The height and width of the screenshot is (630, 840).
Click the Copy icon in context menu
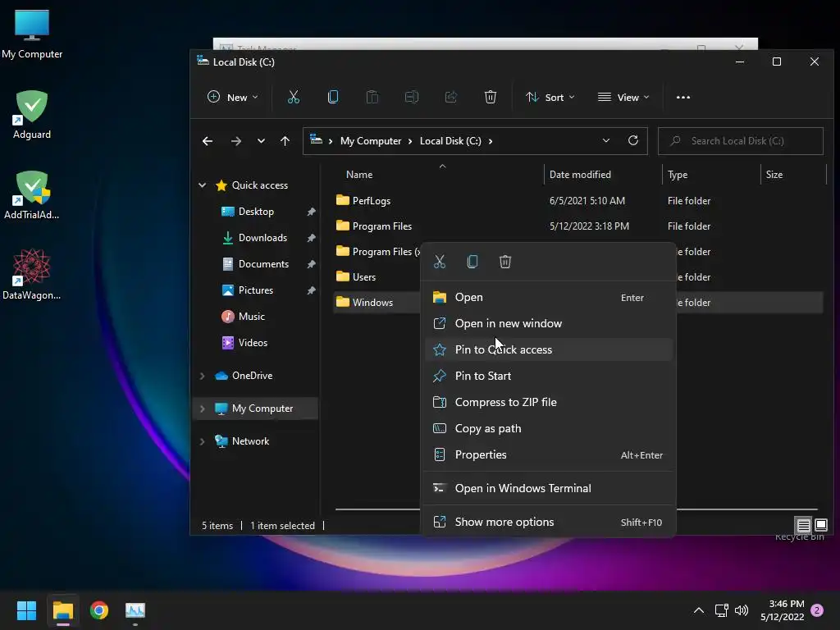(x=472, y=262)
